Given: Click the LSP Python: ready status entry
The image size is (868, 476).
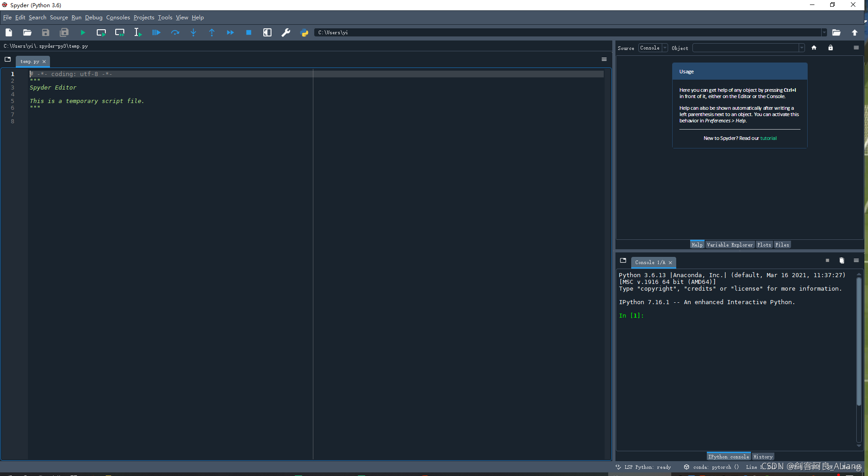Looking at the screenshot, I should 644,467.
